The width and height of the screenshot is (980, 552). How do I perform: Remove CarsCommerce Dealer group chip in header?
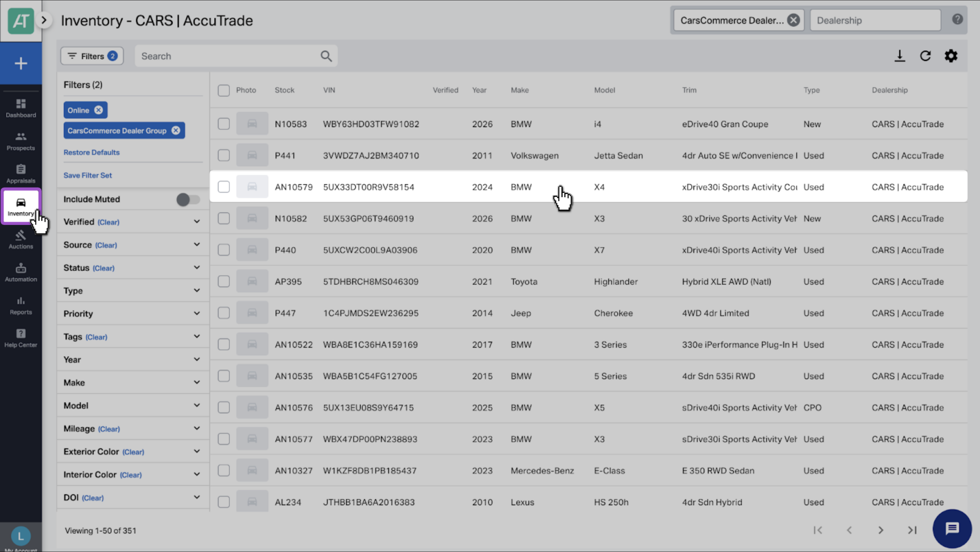(794, 20)
